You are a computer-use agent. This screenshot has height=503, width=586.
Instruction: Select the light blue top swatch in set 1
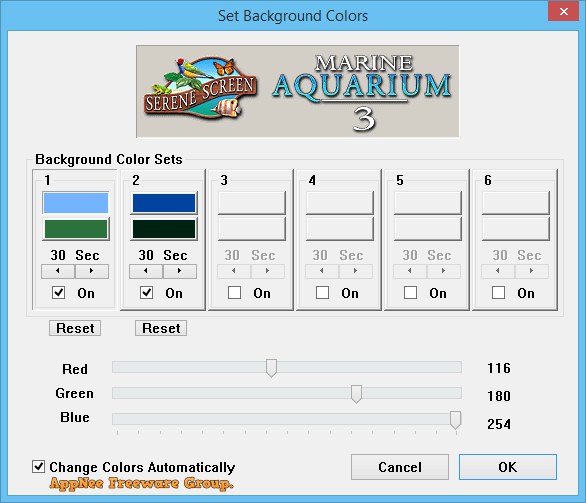[x=76, y=203]
